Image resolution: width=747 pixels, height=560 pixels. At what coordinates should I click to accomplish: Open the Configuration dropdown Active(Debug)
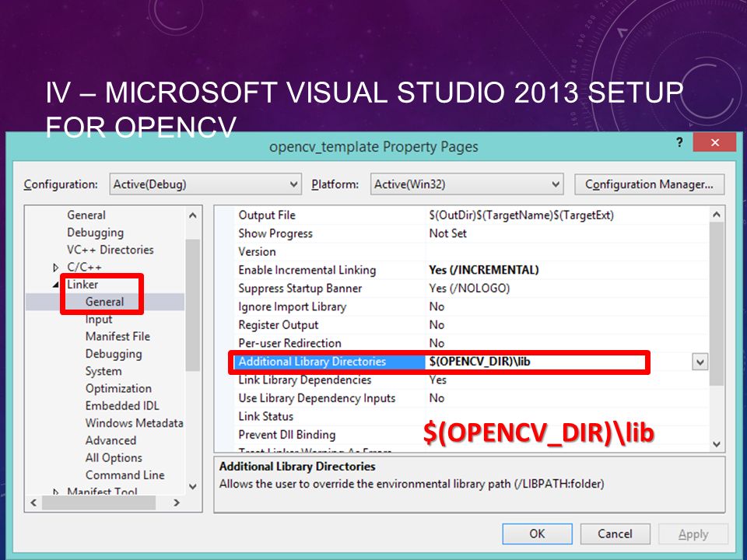205,184
